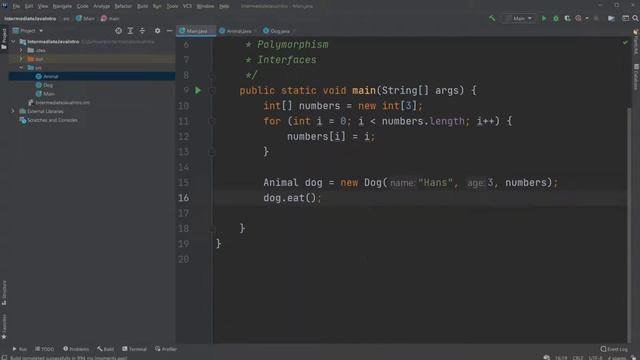Run with Coverage shield icon

point(567,18)
